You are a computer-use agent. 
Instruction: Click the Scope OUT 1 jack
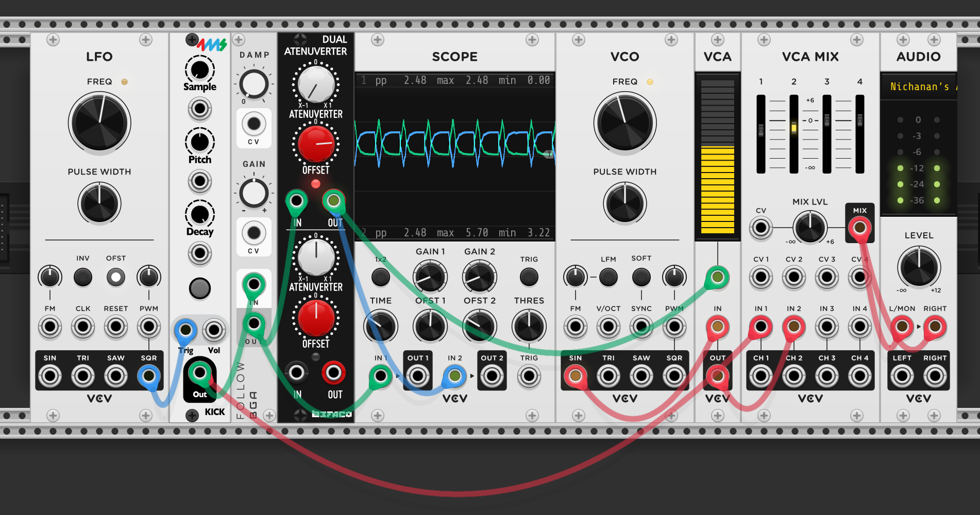click(x=418, y=376)
